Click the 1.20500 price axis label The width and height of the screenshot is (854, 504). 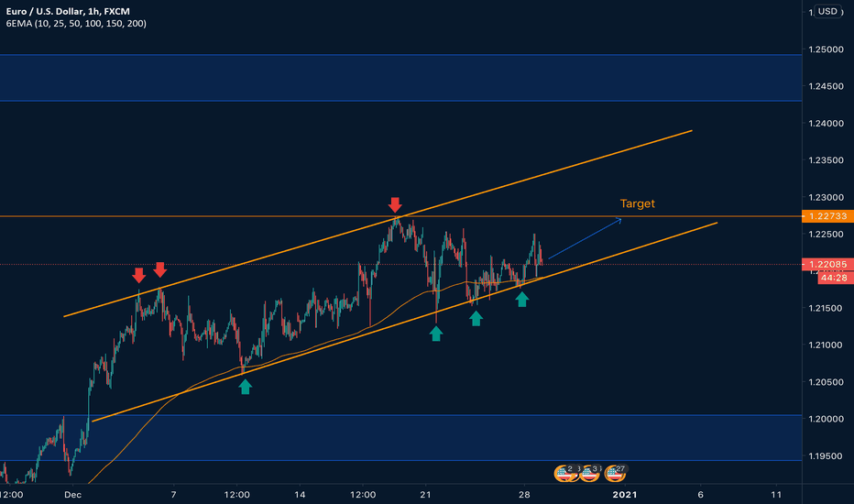[x=826, y=382]
